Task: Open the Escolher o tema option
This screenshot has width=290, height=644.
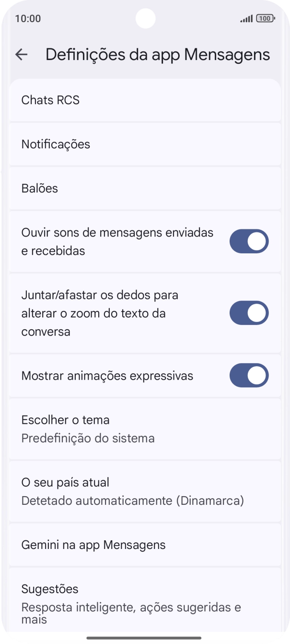Action: coord(65,420)
